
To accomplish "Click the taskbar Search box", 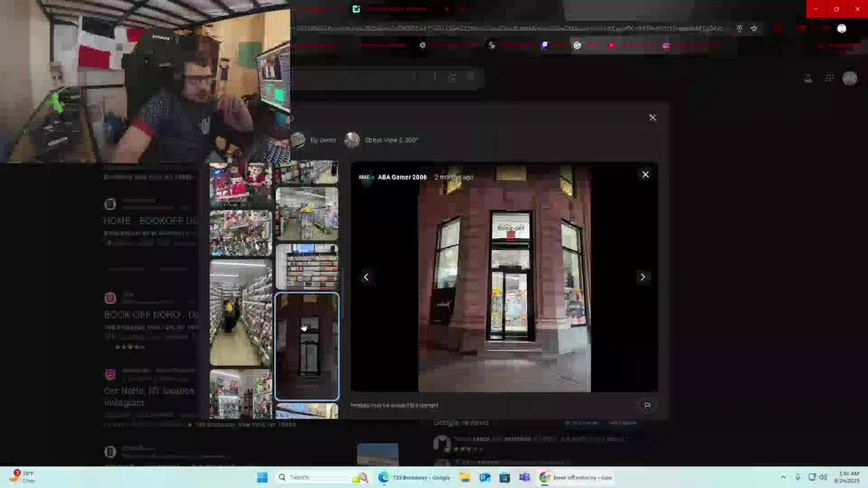I will (322, 477).
